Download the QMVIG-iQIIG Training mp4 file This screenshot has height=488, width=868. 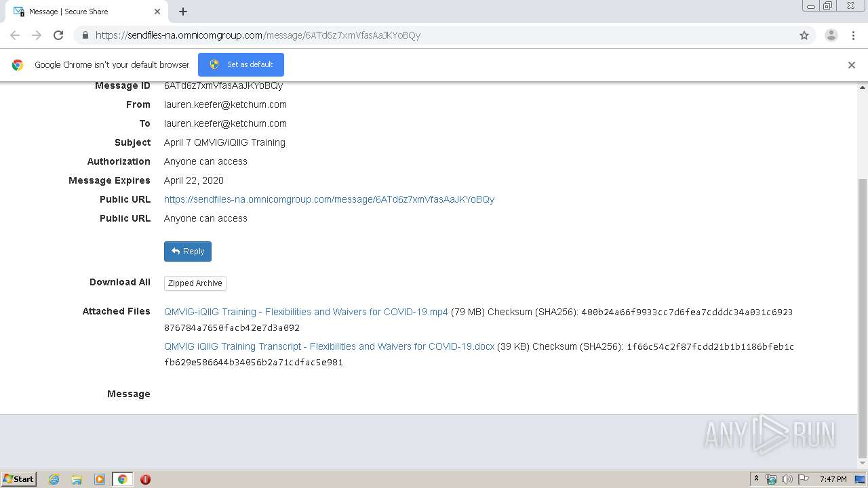[306, 312]
